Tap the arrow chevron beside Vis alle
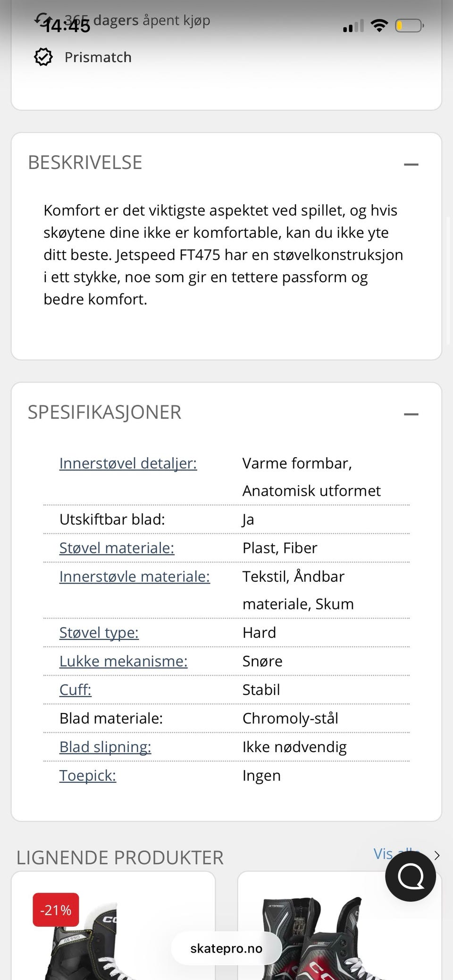Image resolution: width=453 pixels, height=980 pixels. [x=437, y=855]
